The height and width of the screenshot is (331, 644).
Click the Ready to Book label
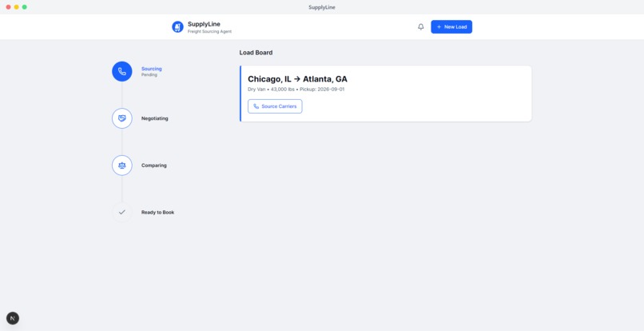click(157, 212)
